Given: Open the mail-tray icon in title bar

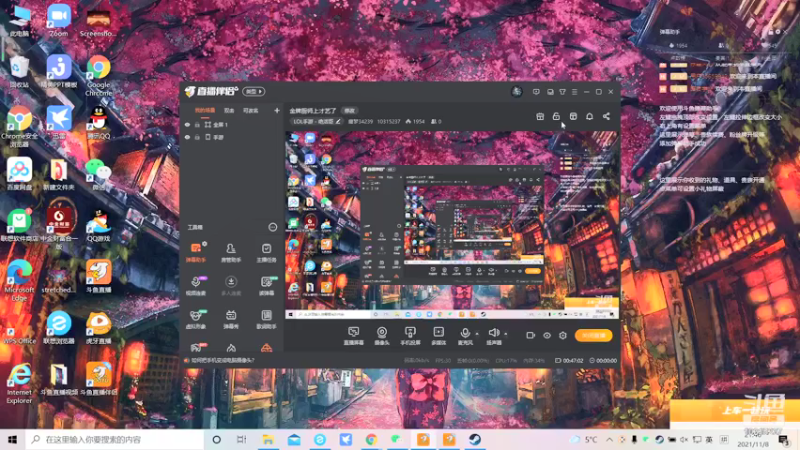Looking at the screenshot, I should tap(550, 92).
